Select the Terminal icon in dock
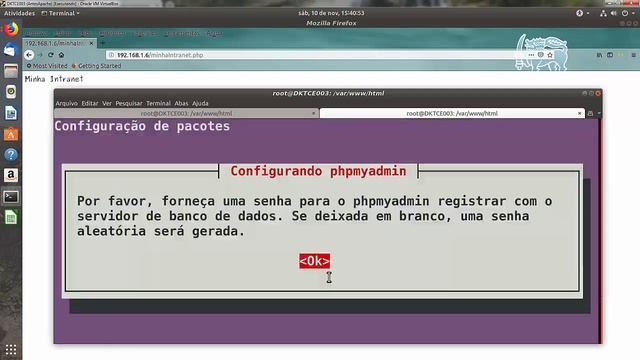Image resolution: width=640 pixels, height=360 pixels. (11, 197)
